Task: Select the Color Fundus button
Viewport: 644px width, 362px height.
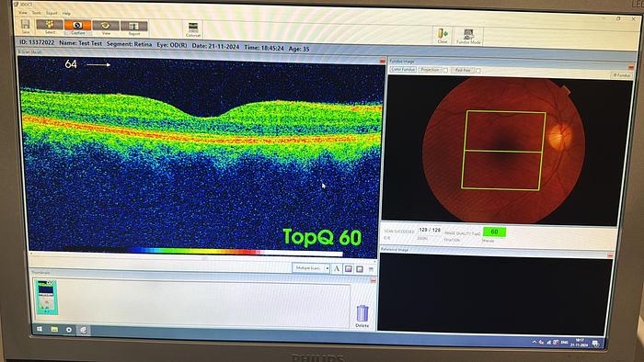Action: pos(403,70)
